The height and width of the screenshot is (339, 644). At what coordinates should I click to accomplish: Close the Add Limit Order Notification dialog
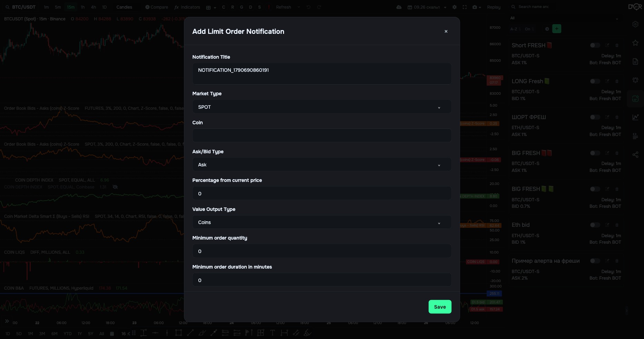446,31
